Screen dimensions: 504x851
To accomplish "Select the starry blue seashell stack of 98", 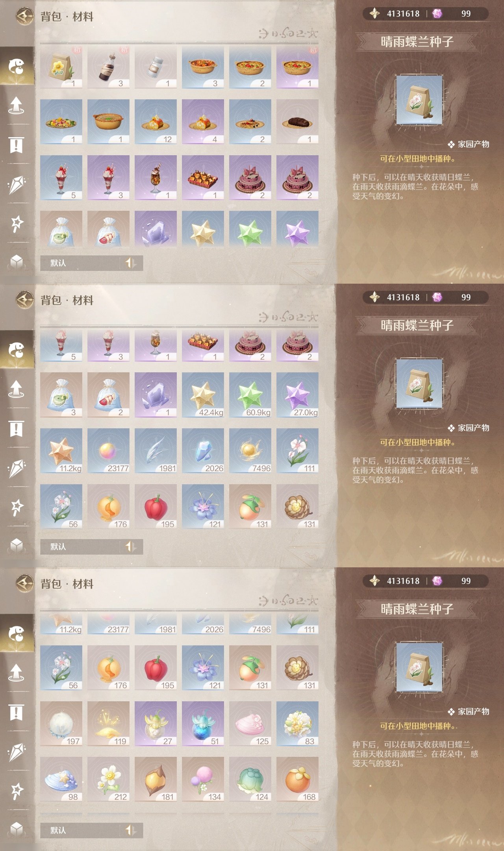I will 61,779.
